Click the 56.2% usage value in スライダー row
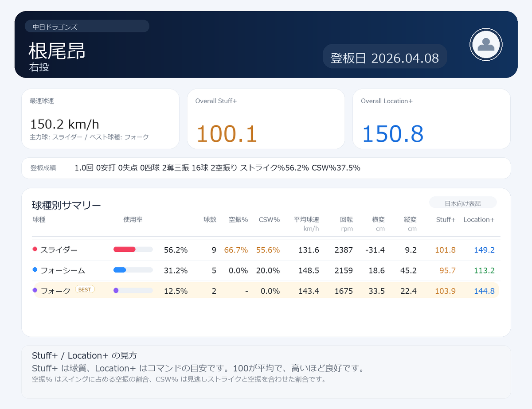The height and width of the screenshot is (409, 532). 176,250
